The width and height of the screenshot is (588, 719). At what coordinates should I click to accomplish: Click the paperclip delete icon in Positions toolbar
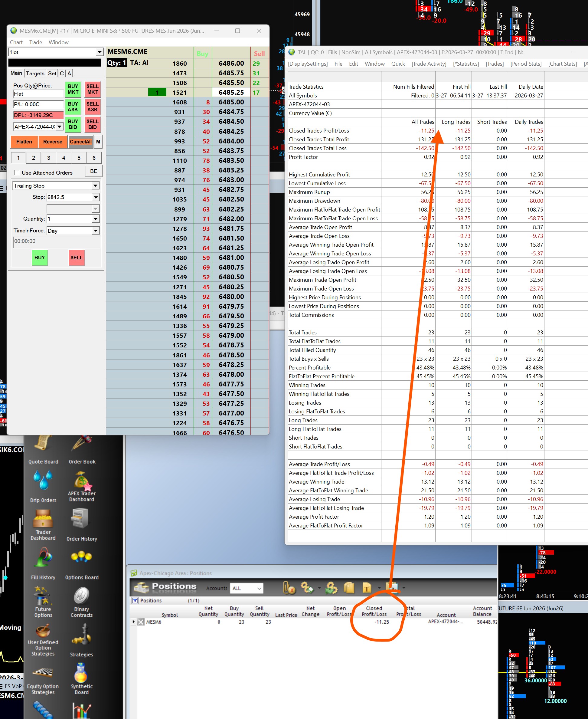289,588
